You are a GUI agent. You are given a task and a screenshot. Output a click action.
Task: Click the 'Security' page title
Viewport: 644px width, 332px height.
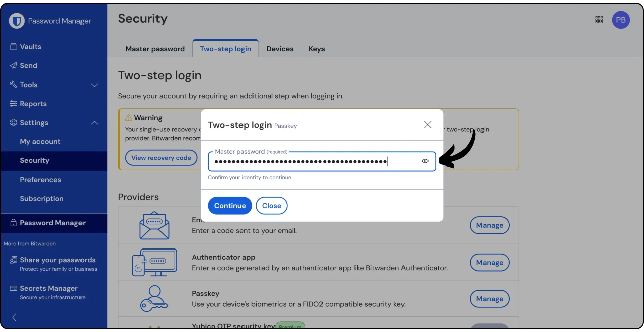tap(142, 19)
